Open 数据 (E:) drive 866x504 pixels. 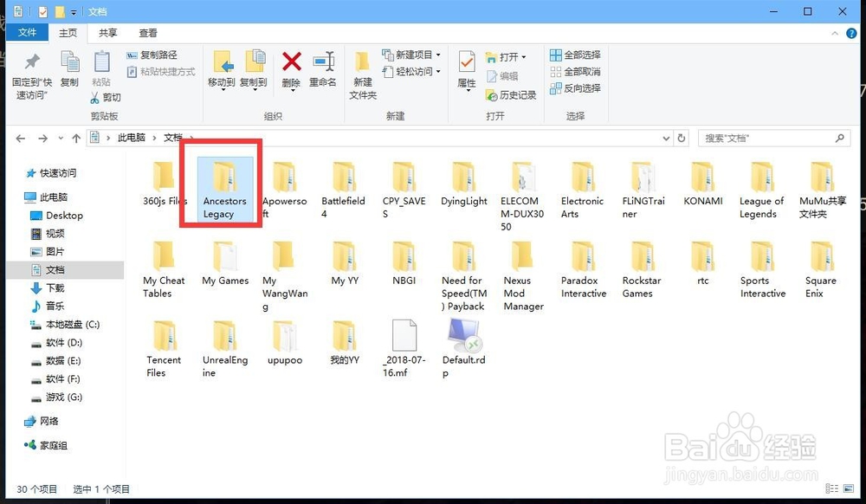pyautogui.click(x=55, y=361)
